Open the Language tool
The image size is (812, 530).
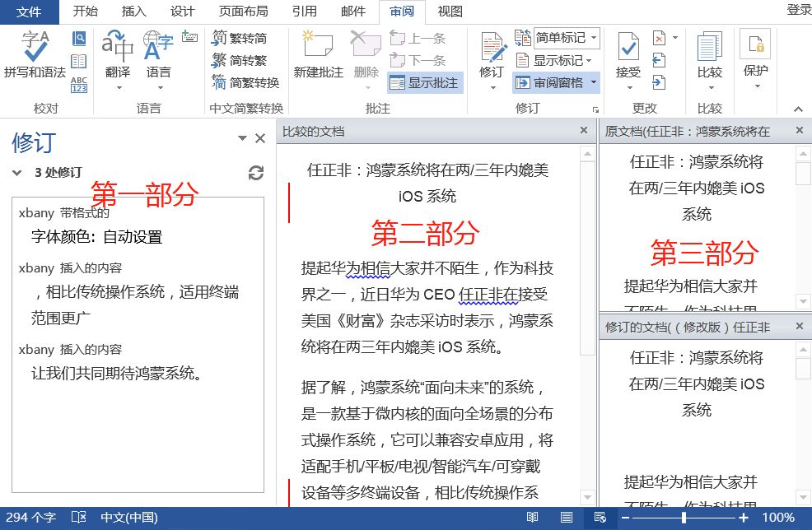coord(158,59)
